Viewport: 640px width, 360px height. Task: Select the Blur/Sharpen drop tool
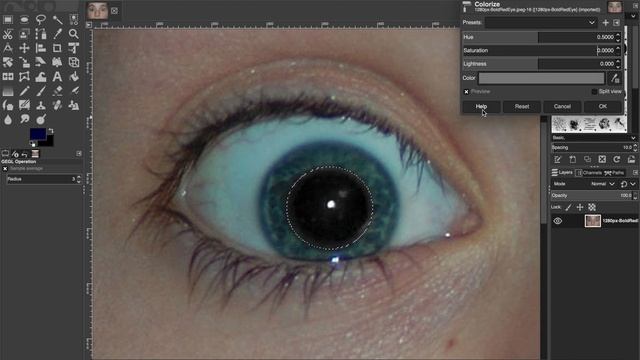(8, 120)
